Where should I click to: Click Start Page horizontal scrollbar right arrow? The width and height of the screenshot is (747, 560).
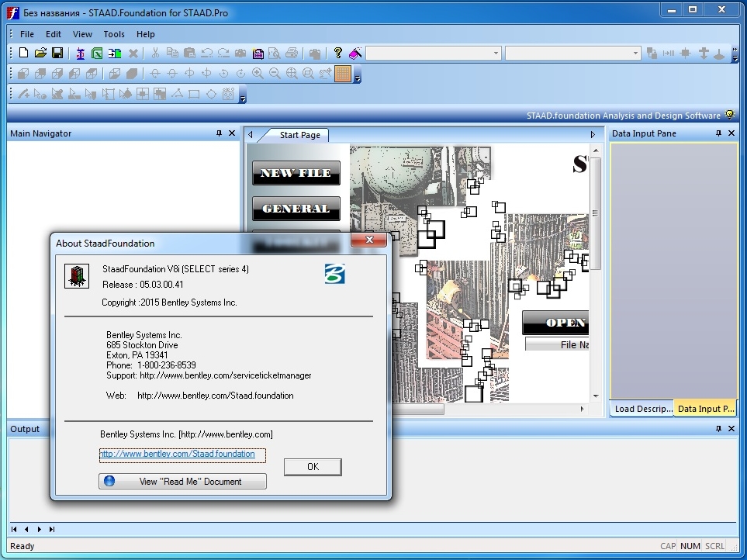(583, 409)
